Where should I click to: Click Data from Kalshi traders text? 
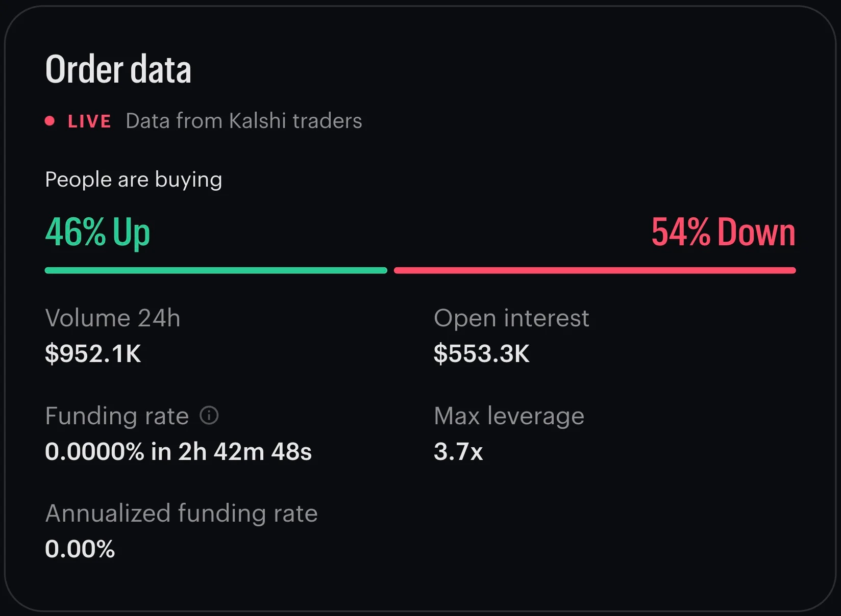point(244,121)
